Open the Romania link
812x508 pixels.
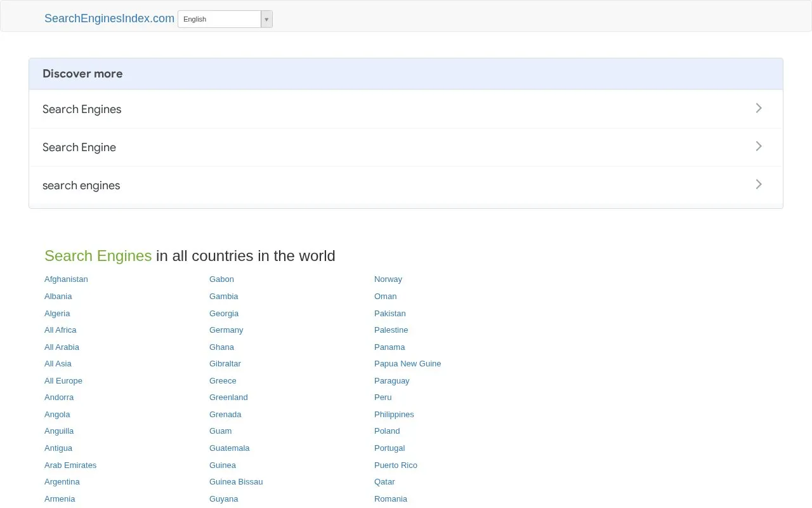click(x=391, y=499)
